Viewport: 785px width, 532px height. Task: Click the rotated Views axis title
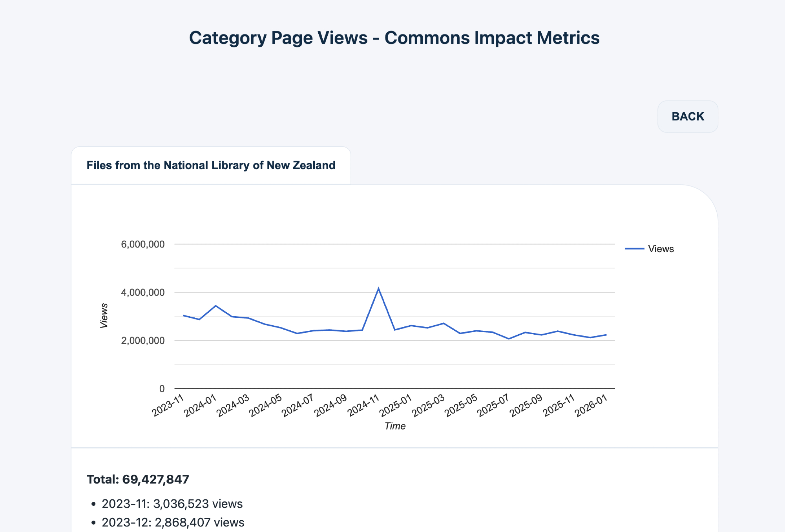click(104, 315)
